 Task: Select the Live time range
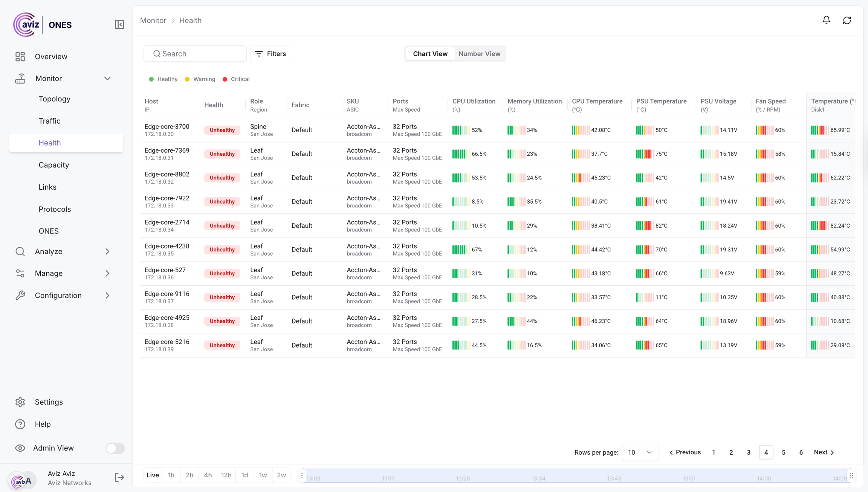[x=153, y=475]
